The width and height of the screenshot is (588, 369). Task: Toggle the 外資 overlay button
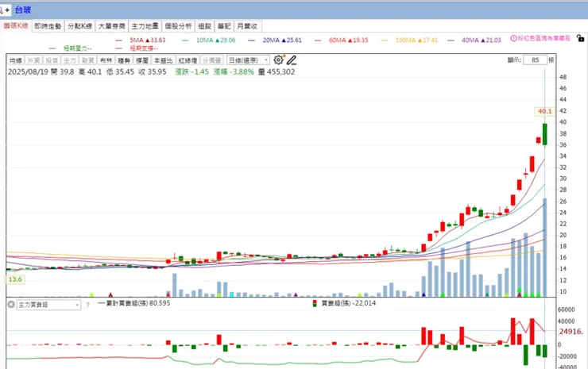(33, 60)
